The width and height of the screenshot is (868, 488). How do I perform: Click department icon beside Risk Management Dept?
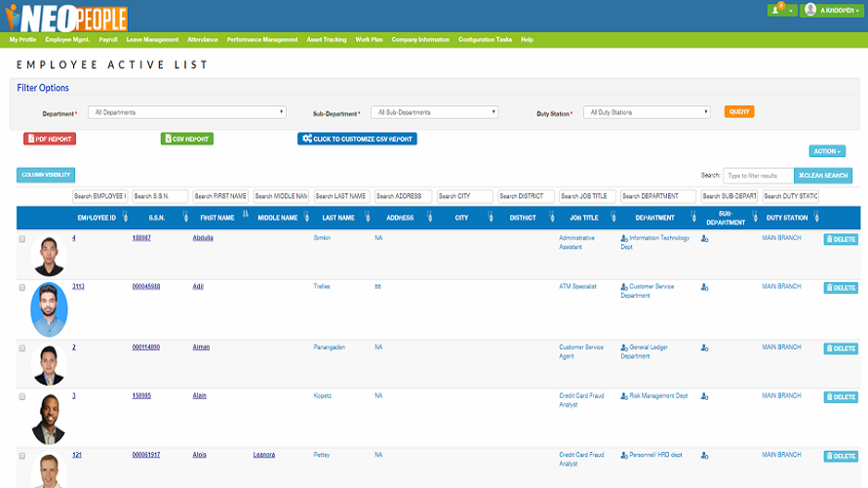[x=624, y=396]
